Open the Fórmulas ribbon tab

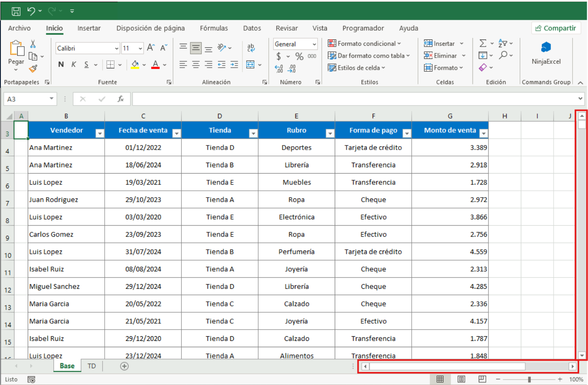pyautogui.click(x=214, y=28)
